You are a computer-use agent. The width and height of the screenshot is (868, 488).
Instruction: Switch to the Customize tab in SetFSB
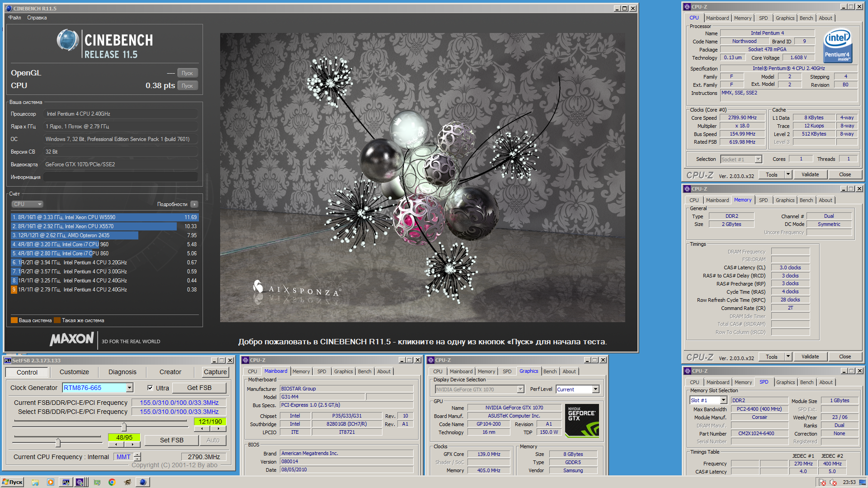point(74,372)
